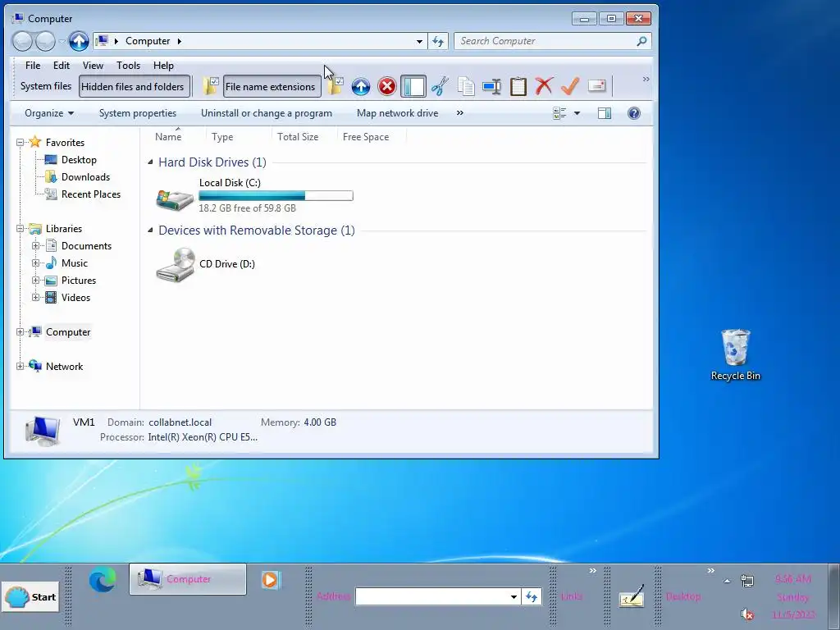The width and height of the screenshot is (840, 630).
Task: Expand Computer node in navigation tree
Action: point(21,332)
